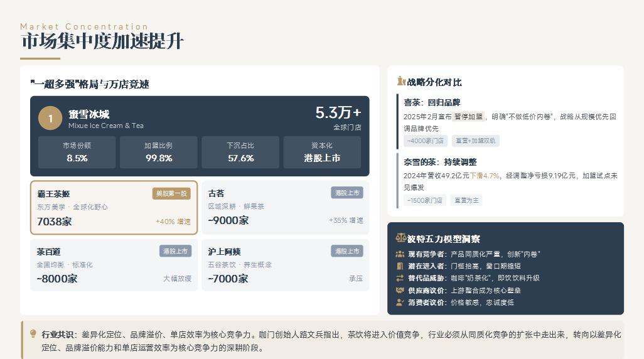The image size is (644, 359).
Task: Click the "一超多强"格局与万店竞速 section heading
Action: tap(90, 84)
